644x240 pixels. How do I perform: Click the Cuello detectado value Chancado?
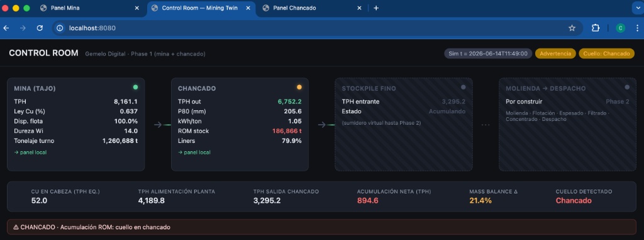(574, 200)
